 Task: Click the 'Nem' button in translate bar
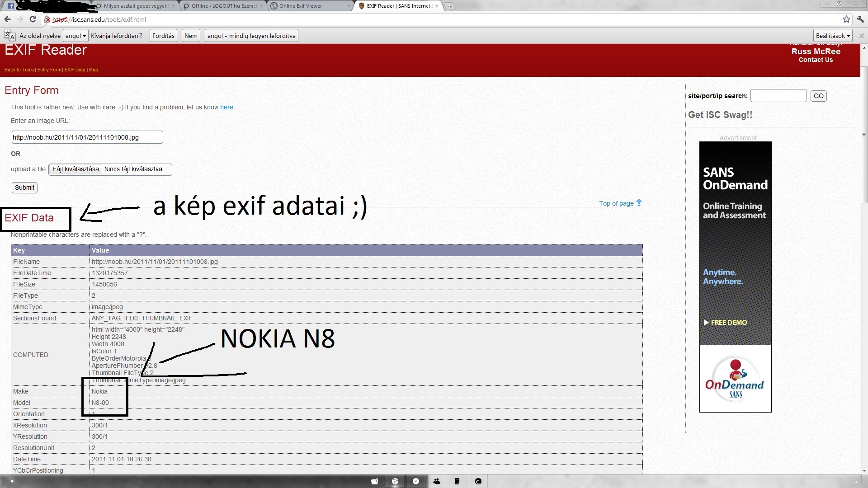(x=191, y=36)
